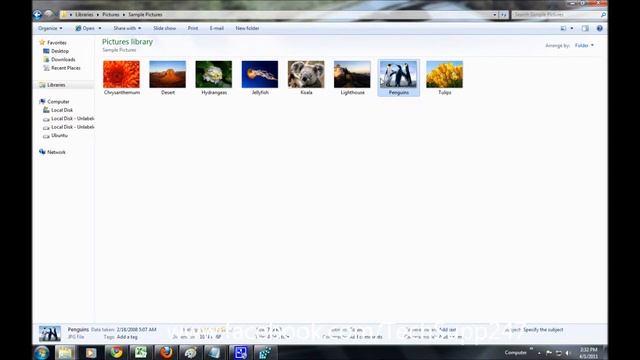Open the Share with menu

tap(127, 28)
